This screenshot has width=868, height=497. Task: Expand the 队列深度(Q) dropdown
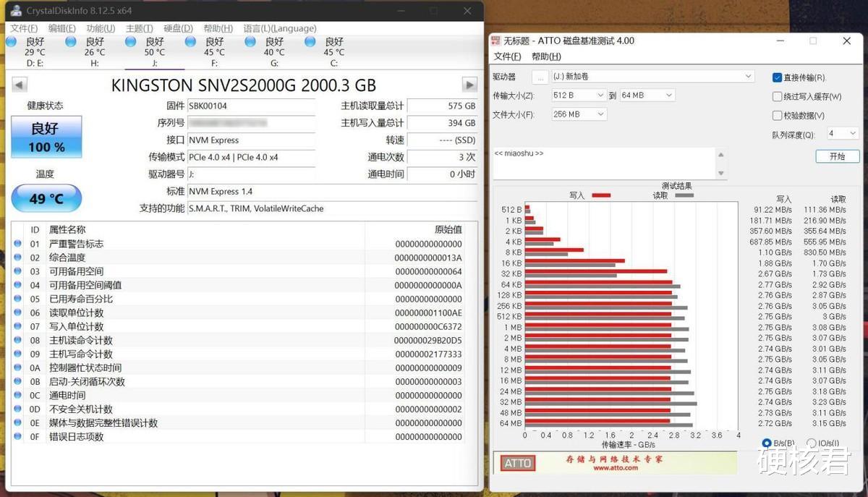click(x=842, y=133)
